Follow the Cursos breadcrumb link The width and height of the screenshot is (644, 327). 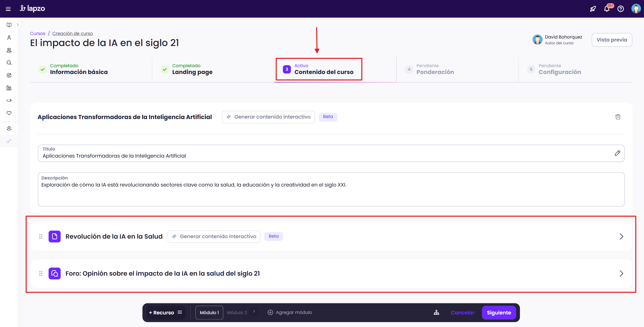click(x=37, y=33)
